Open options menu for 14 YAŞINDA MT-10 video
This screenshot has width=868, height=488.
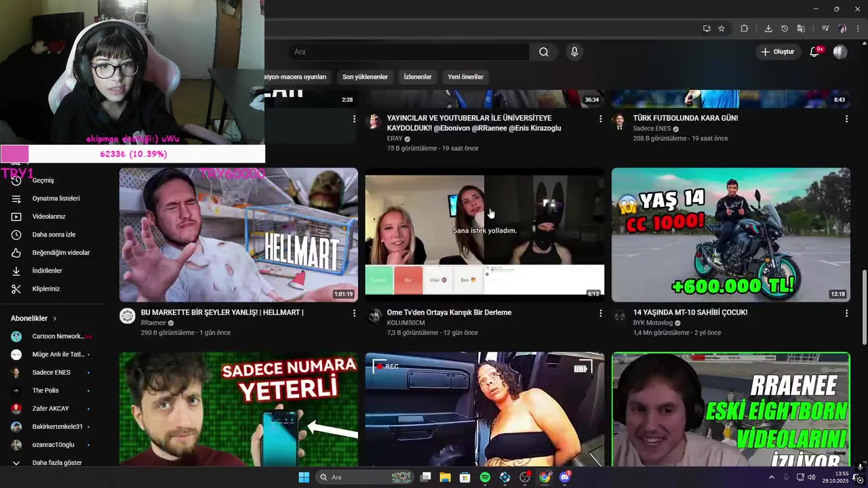(x=846, y=313)
